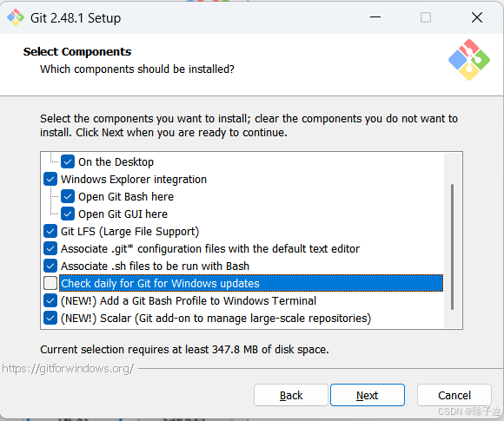The width and height of the screenshot is (504, 421).
Task: Click the Git logo icon in title bar
Action: tap(16, 17)
